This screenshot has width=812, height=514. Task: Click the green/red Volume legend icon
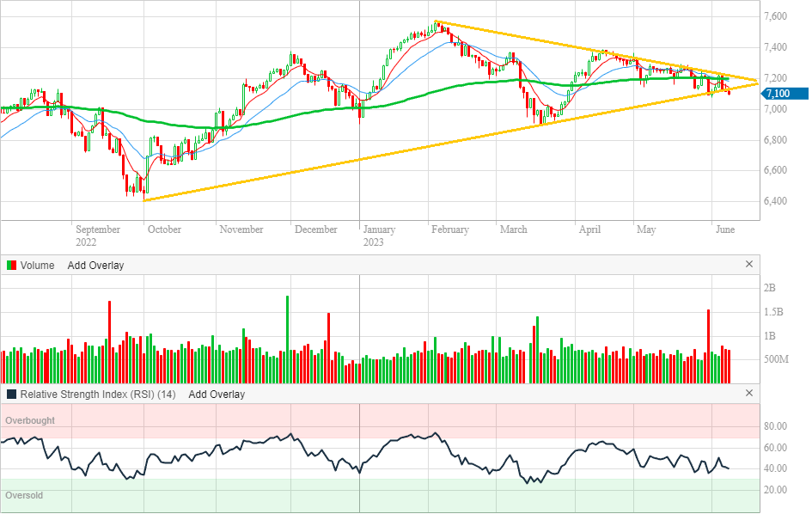(x=11, y=266)
